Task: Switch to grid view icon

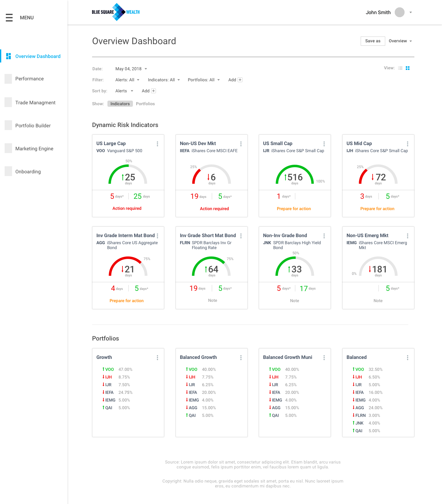Action: [x=408, y=68]
